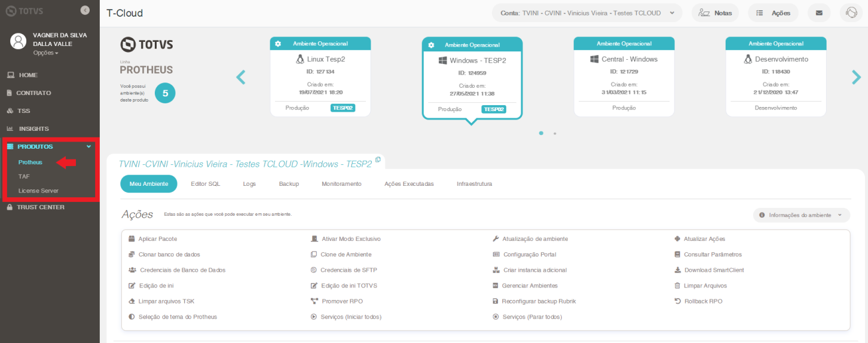Open the Notas button
Screen dimensions: 868x343
[x=715, y=13]
